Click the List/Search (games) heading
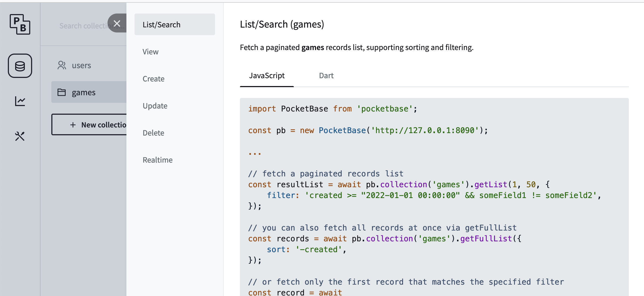644x296 pixels. coord(282,24)
